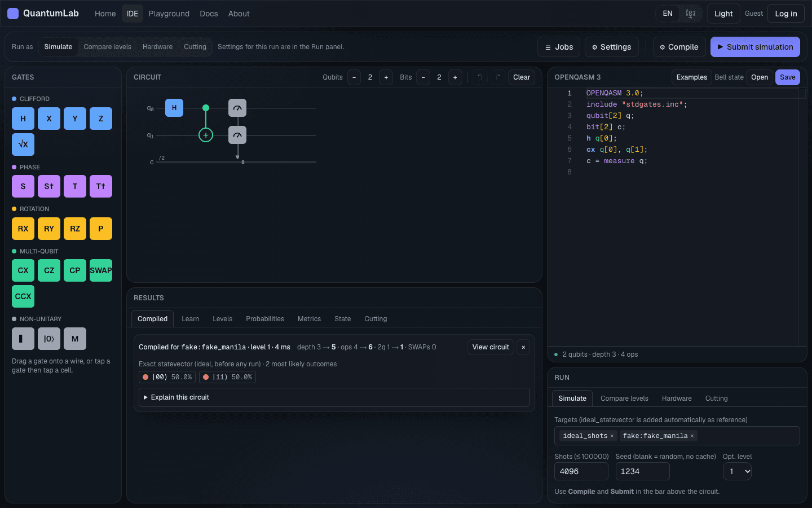Save the OPENQASM code
The height and width of the screenshot is (508, 812).
[x=788, y=77]
